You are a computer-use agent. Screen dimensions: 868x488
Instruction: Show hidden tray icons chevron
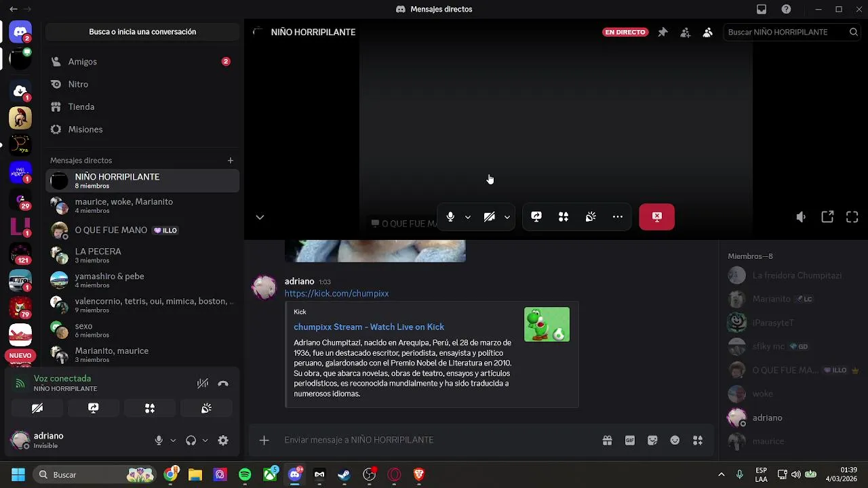(x=721, y=474)
